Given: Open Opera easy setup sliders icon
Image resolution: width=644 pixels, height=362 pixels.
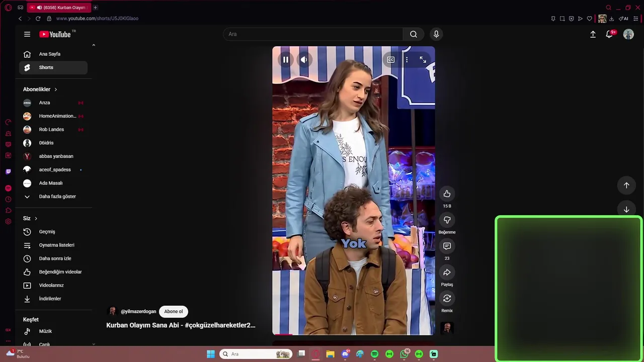Looking at the screenshot, I should (635, 19).
